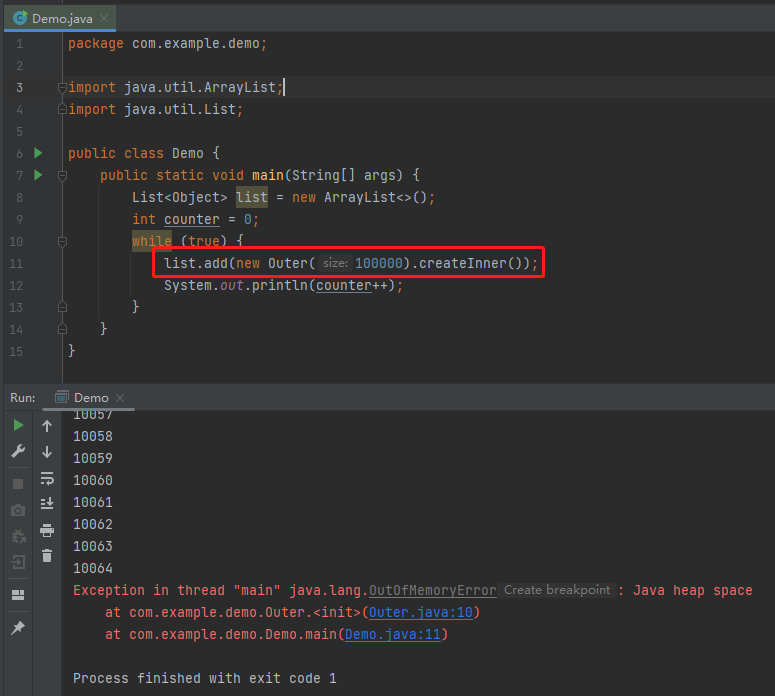Java class icon on Demo.java tab
Viewport: 775px width, 696px height.
point(20,18)
